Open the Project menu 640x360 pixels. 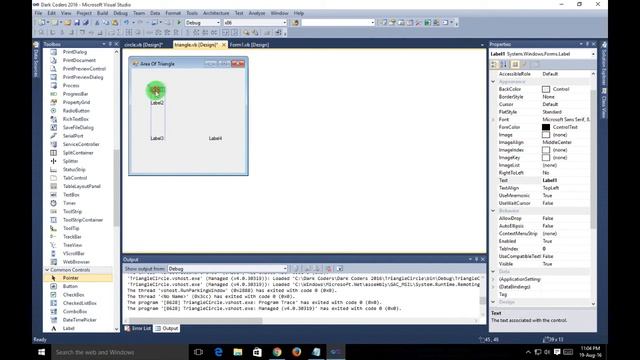(84, 13)
